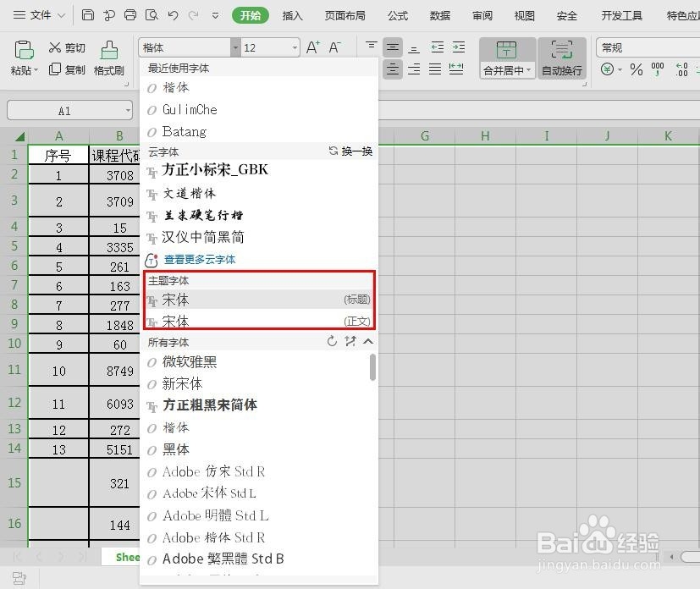The width and height of the screenshot is (700, 589).
Task: Select 宋体 (标题) theme font
Action: point(259,300)
